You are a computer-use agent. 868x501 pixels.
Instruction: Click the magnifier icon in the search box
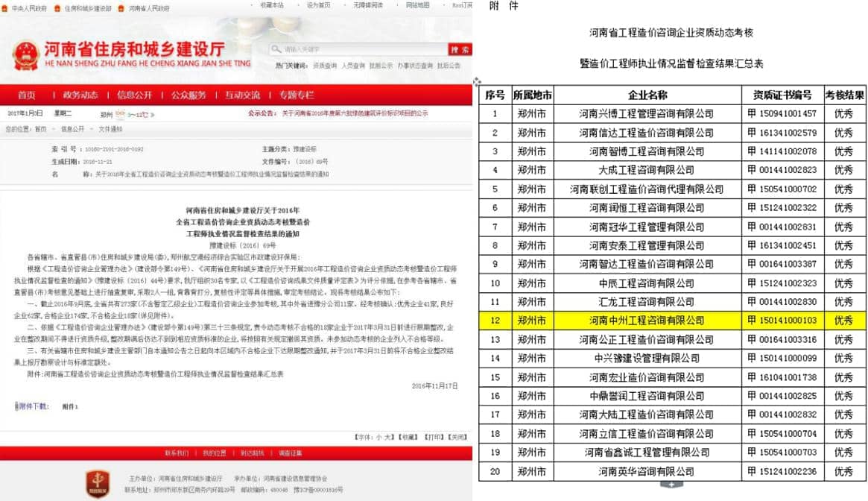tap(276, 49)
